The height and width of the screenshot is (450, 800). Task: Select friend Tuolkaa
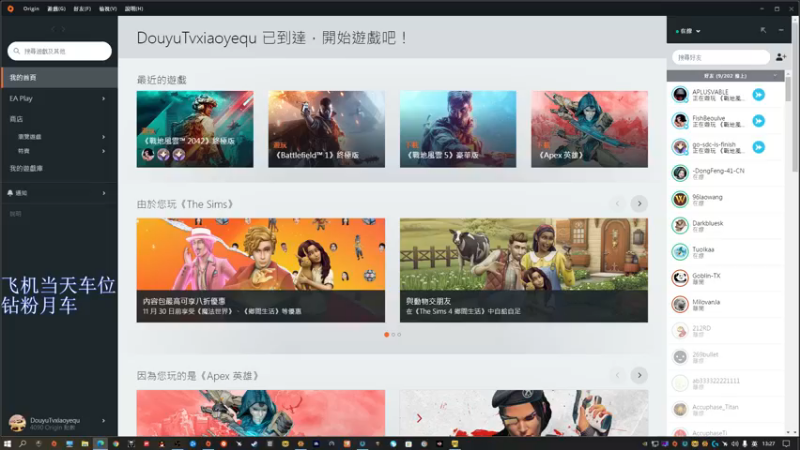click(726, 252)
